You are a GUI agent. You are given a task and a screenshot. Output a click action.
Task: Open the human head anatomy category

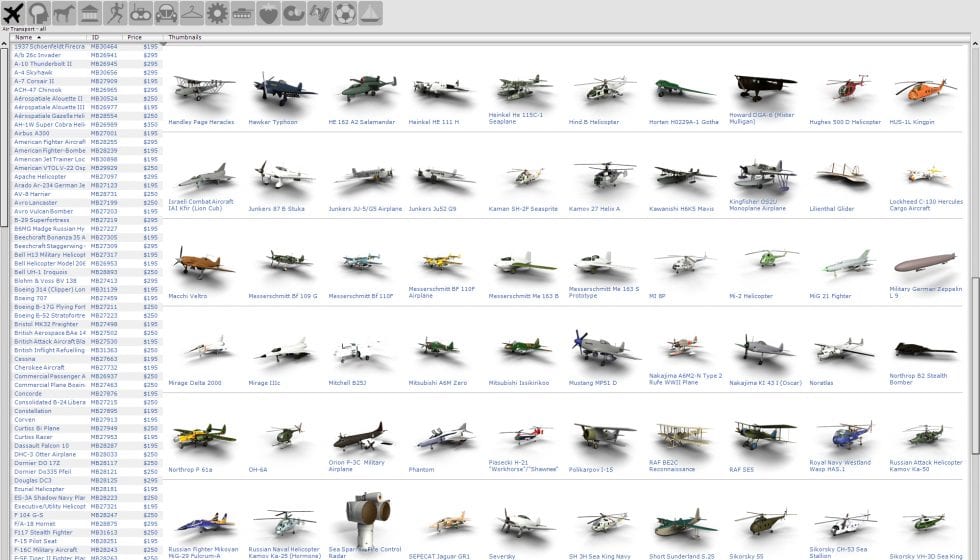40,13
